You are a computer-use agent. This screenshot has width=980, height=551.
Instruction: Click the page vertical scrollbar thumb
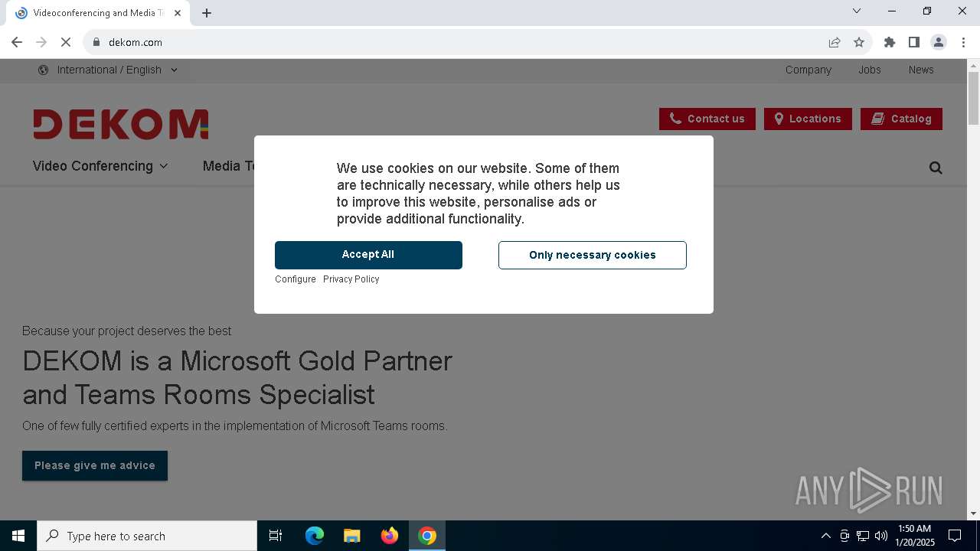coord(973,98)
